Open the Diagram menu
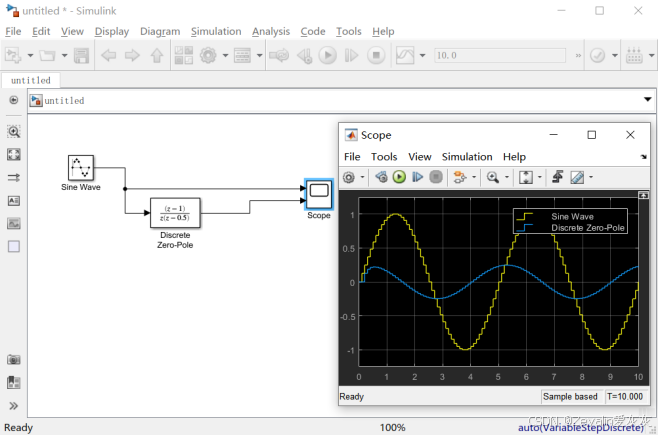 160,32
